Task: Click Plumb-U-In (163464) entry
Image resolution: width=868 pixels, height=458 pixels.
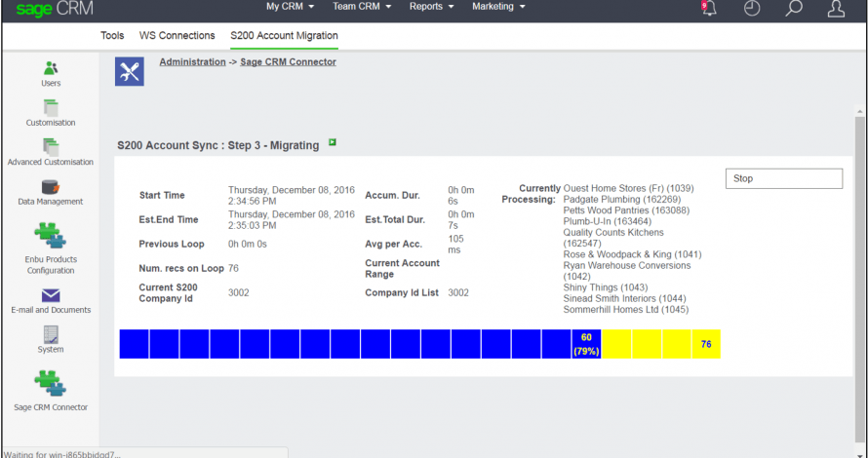Action: [x=608, y=221]
